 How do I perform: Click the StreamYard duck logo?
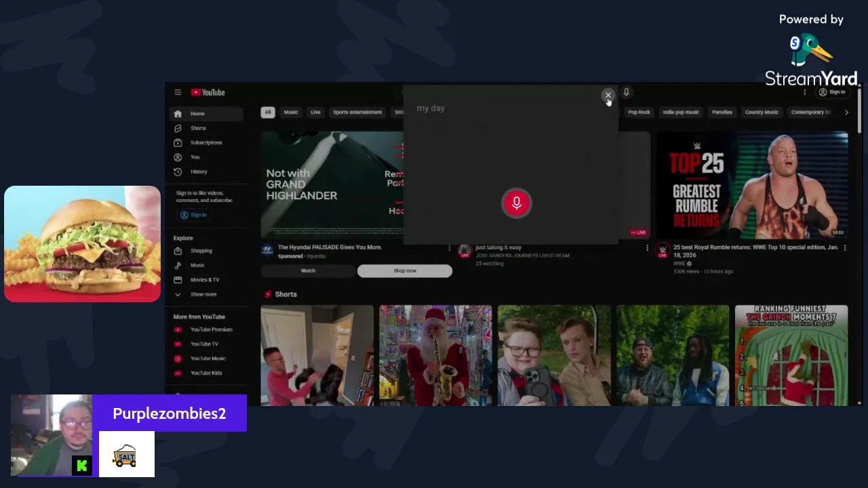point(811,51)
